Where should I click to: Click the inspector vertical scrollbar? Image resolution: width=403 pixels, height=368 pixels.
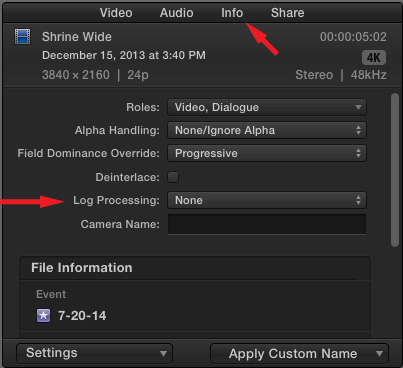point(395,170)
